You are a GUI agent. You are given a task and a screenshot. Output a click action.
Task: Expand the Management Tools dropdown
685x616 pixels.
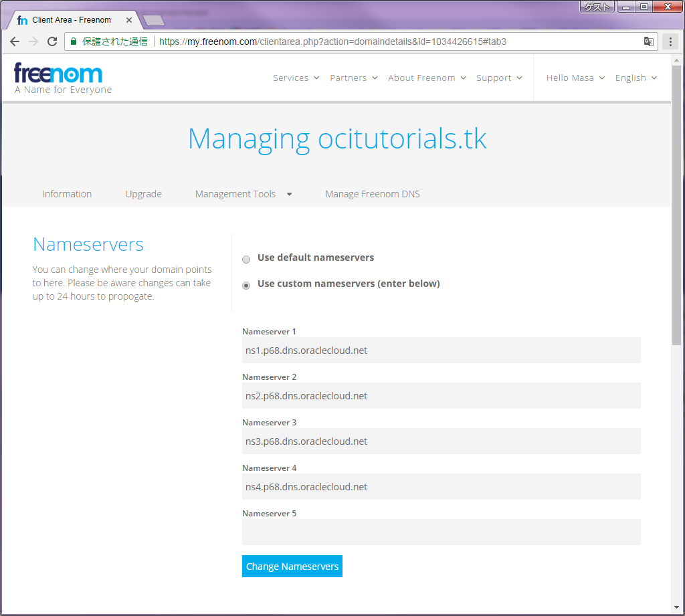[x=243, y=194]
